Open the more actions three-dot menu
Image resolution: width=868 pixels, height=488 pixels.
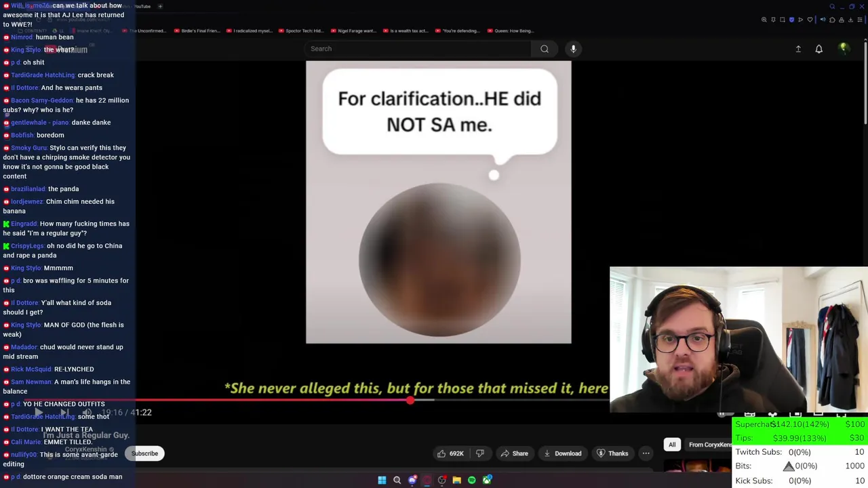click(646, 453)
